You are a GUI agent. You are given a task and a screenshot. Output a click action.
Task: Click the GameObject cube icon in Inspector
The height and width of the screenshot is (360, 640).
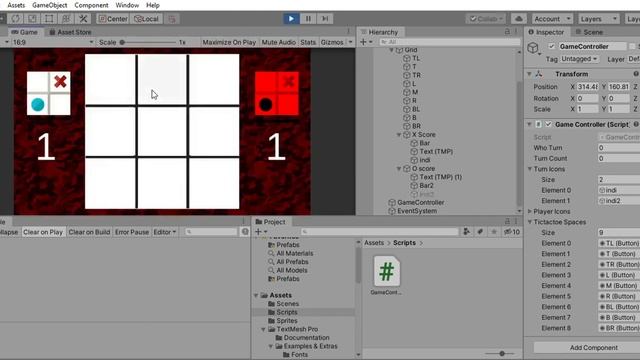click(533, 48)
